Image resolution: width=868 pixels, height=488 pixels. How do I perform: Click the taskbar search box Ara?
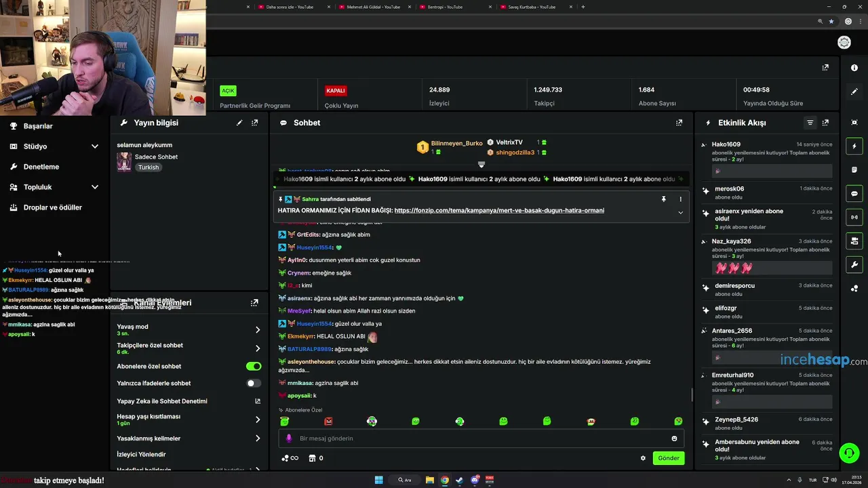405,480
